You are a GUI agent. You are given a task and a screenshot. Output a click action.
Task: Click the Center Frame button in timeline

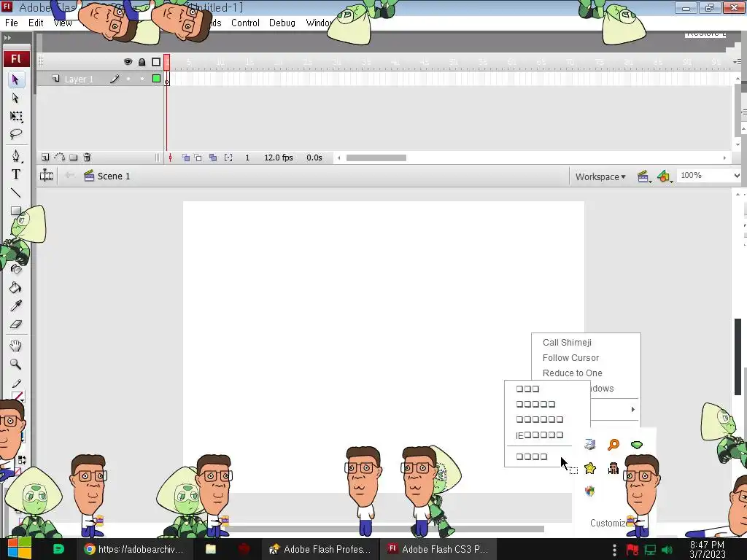click(170, 157)
